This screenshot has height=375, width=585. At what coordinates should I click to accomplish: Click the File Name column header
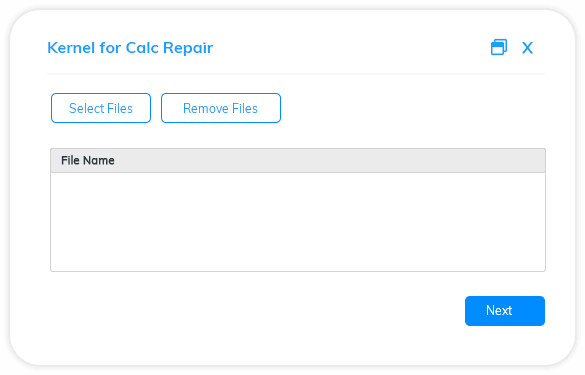pyautogui.click(x=298, y=160)
